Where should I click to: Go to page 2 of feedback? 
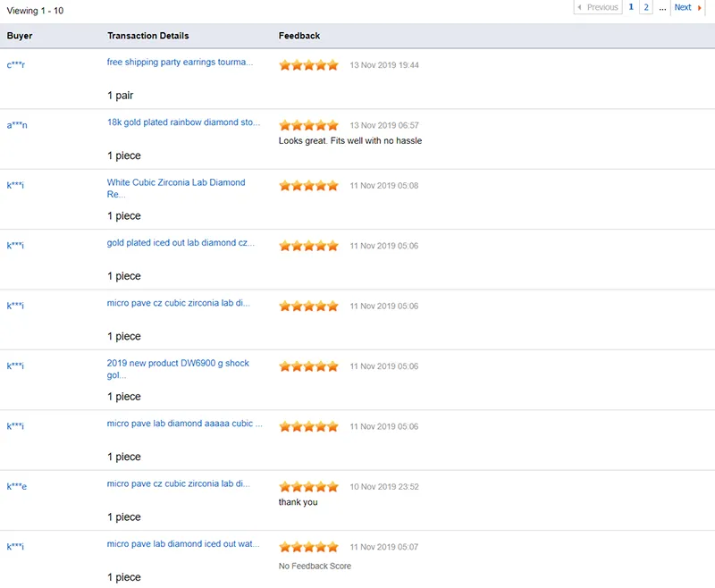tap(645, 7)
